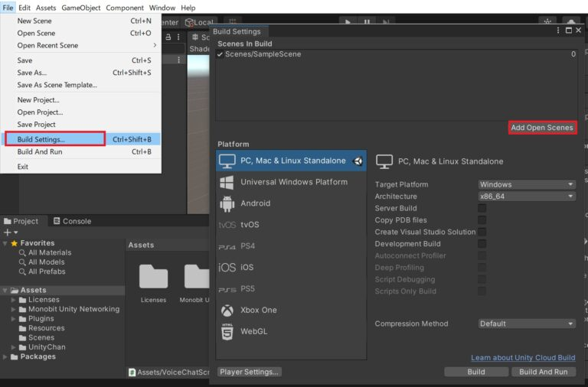The width and height of the screenshot is (588, 387).
Task: Expand the Packages tree node
Action: pyautogui.click(x=5, y=356)
